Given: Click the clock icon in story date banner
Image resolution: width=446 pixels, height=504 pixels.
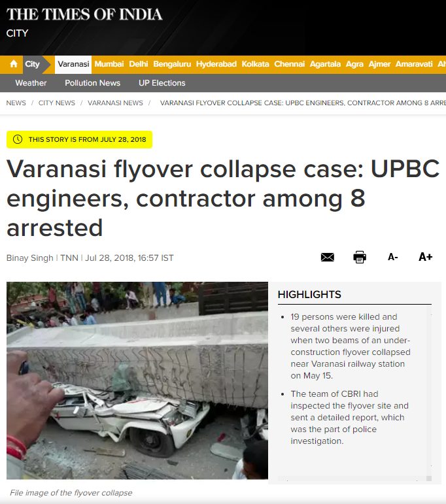Looking at the screenshot, I should [x=18, y=139].
